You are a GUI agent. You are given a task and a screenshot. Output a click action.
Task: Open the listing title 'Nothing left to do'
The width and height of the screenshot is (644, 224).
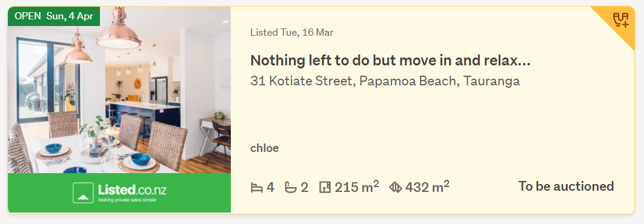point(391,61)
